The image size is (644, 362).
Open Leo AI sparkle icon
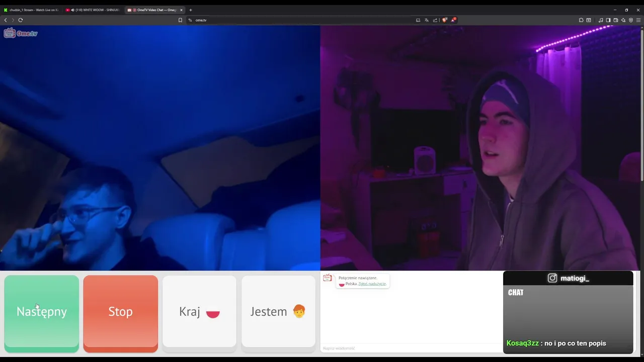click(623, 20)
